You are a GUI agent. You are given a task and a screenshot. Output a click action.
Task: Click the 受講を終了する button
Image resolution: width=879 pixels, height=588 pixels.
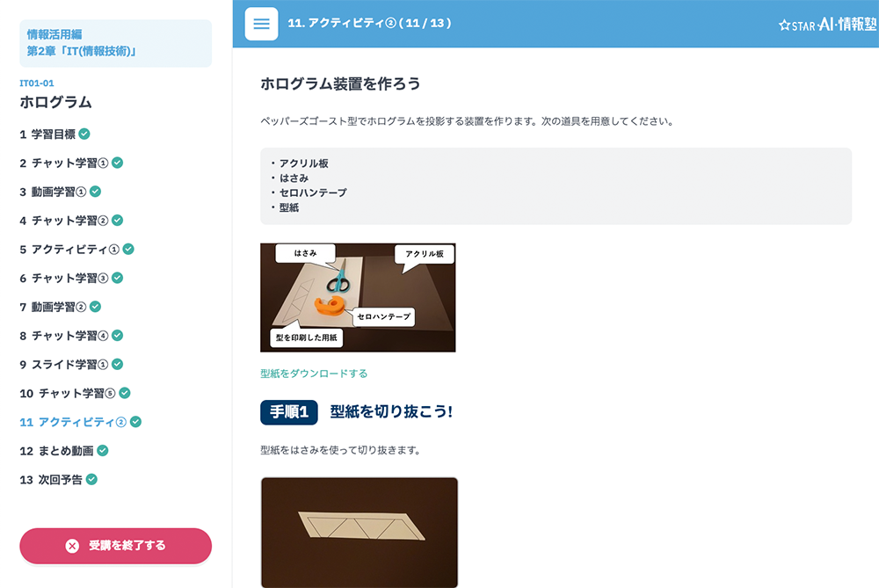click(115, 546)
